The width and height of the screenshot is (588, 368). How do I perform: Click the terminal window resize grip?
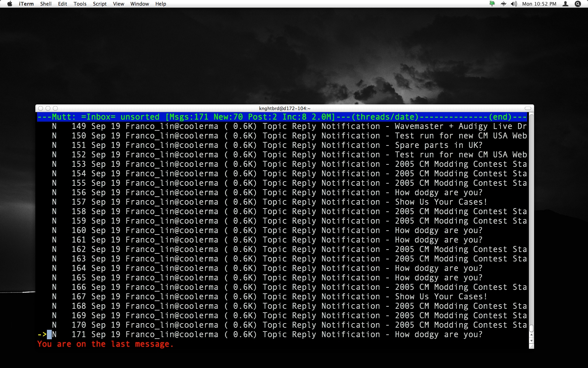(531, 346)
